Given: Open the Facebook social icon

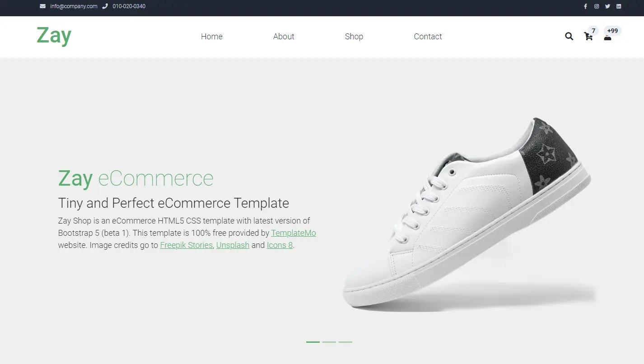Looking at the screenshot, I should [586, 6].
